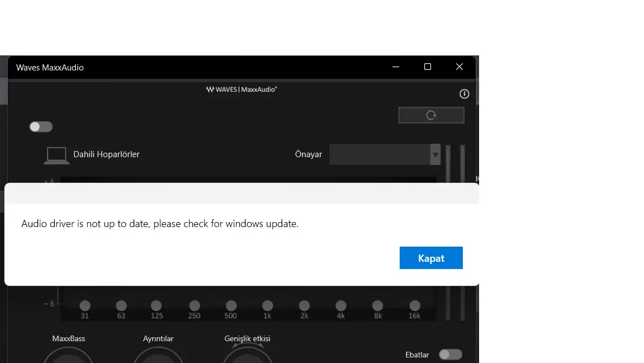Click the 1k equalizer slider knob
644x363 pixels.
[267, 305]
